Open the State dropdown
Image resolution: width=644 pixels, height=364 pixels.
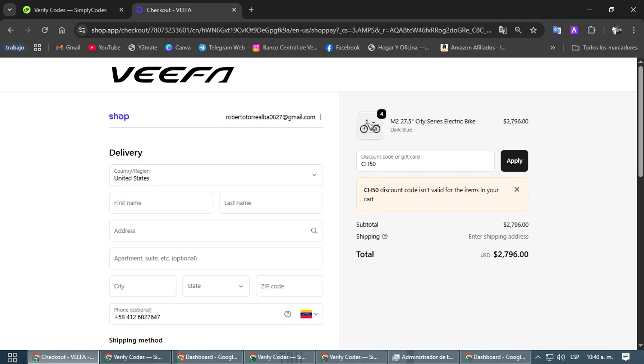216,286
